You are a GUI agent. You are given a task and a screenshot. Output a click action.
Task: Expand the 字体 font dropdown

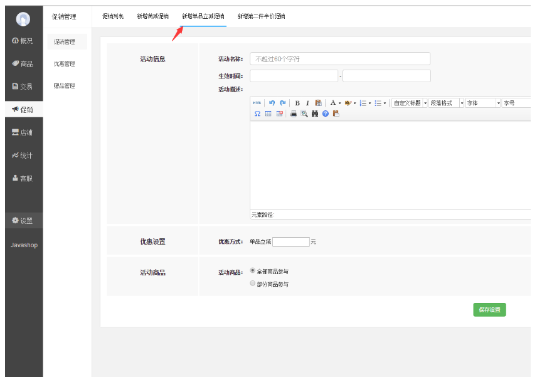pyautogui.click(x=482, y=103)
